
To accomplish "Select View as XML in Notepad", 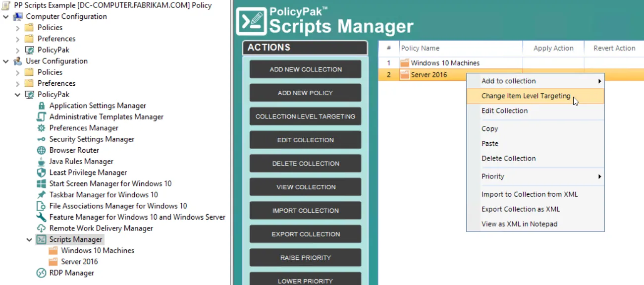I will pyautogui.click(x=536, y=224).
